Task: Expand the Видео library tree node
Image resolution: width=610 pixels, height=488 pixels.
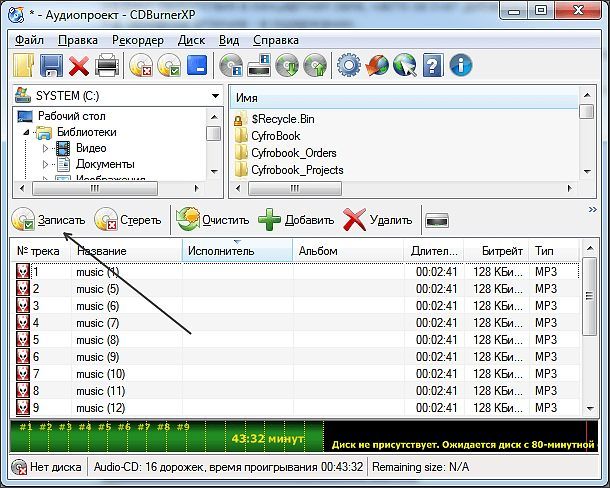Action: click(45, 148)
